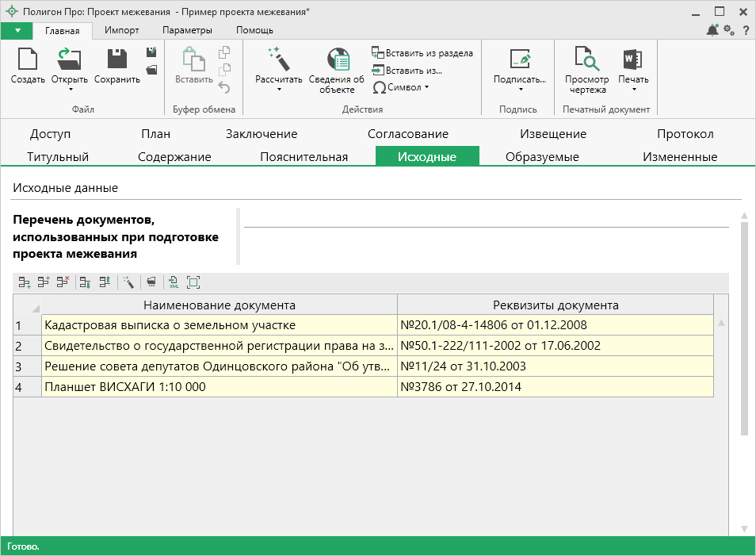
Task: Switch to the Импорт ribbon tab
Action: tap(122, 30)
